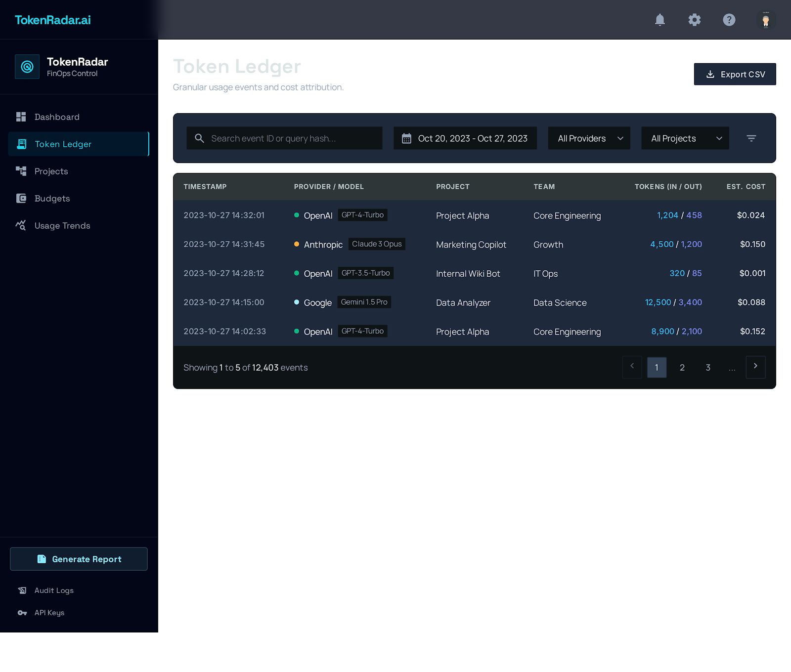
Task: Click the TokenRadar.ai brand link
Action: [53, 20]
